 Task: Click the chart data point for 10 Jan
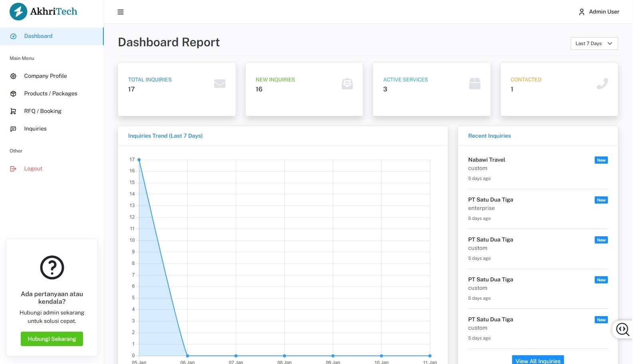click(x=381, y=356)
